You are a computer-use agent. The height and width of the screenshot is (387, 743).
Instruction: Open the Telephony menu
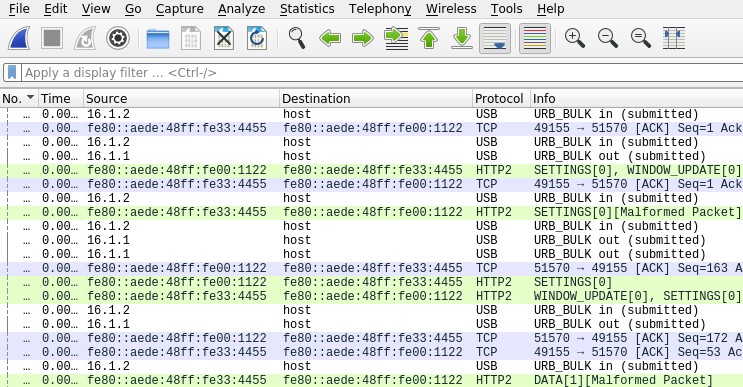[380, 9]
